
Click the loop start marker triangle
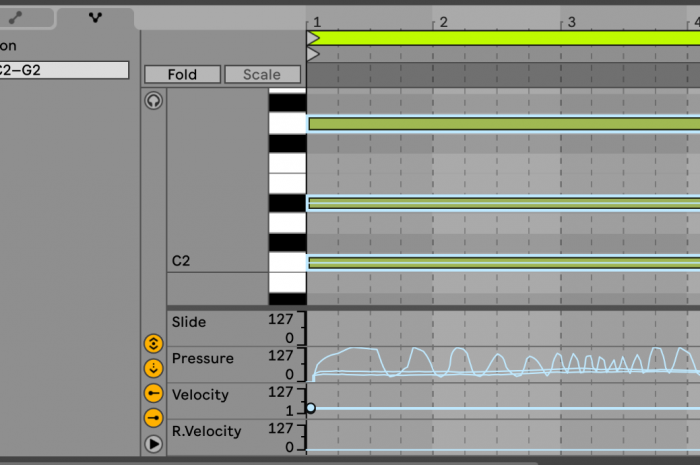pos(313,38)
